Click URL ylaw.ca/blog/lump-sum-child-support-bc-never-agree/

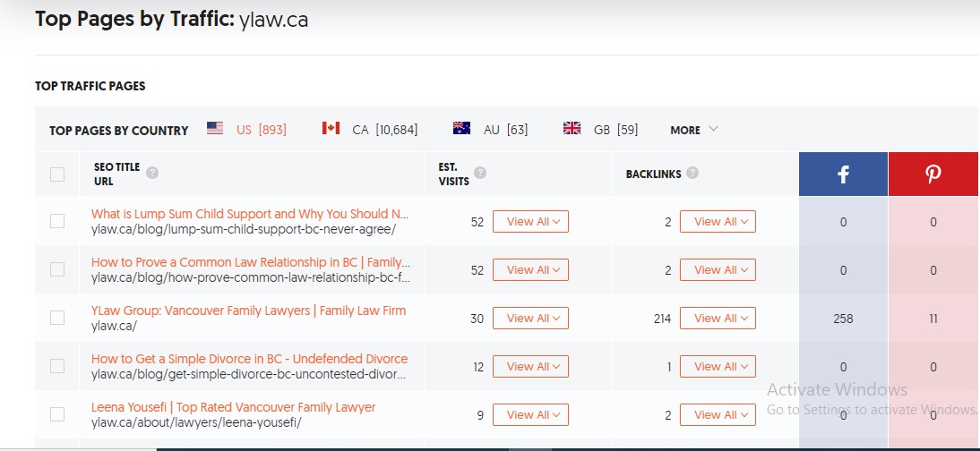(x=243, y=228)
